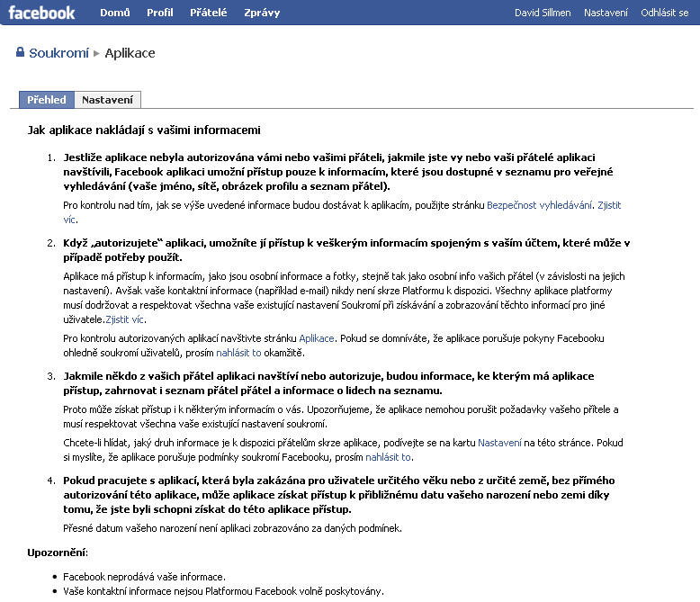The width and height of the screenshot is (700, 602).
Task: Click the sentence Přesné datum vašeho narození
Action: pyautogui.click(x=232, y=528)
